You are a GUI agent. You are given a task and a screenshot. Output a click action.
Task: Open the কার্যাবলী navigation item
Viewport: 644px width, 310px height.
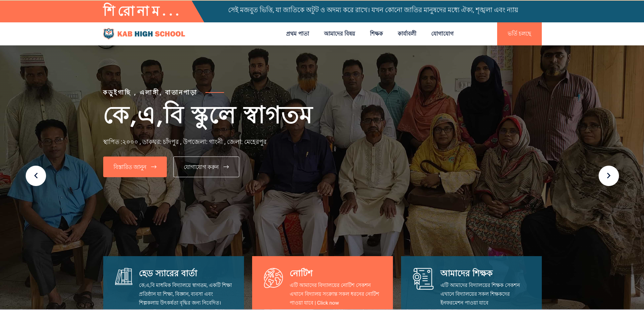click(x=407, y=34)
